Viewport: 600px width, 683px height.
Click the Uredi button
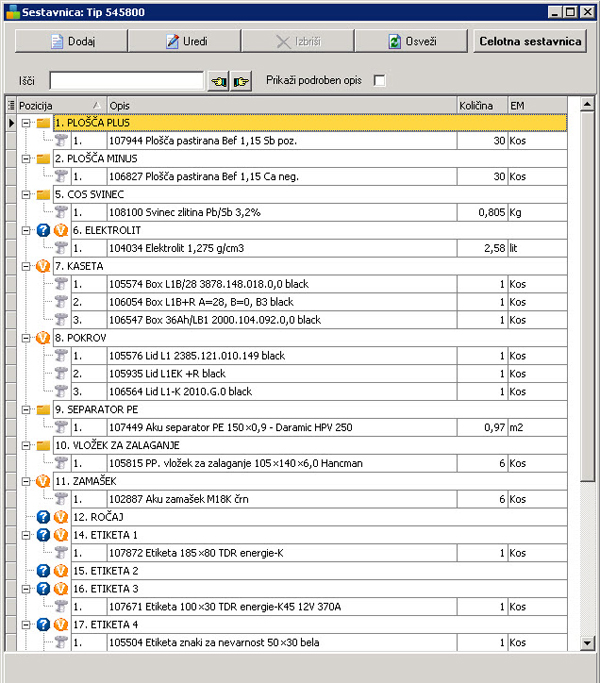[184, 41]
